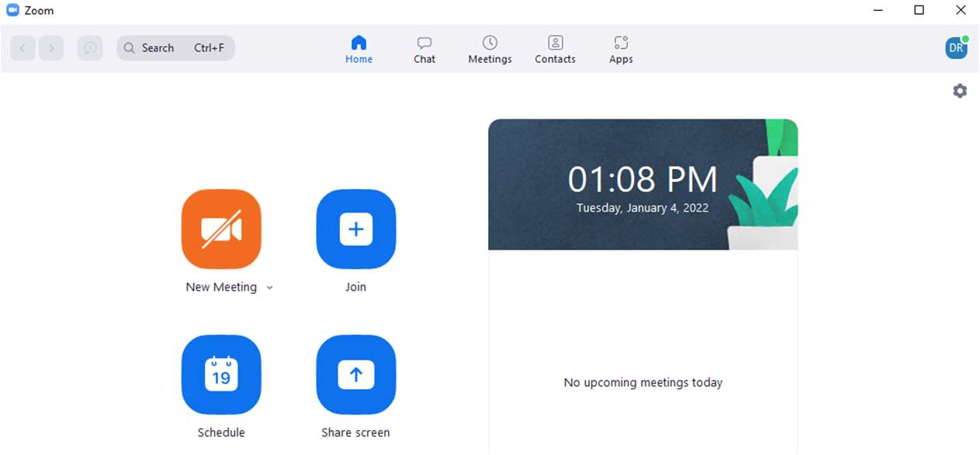
Task: Click the Schedule label text
Action: pyautogui.click(x=221, y=433)
